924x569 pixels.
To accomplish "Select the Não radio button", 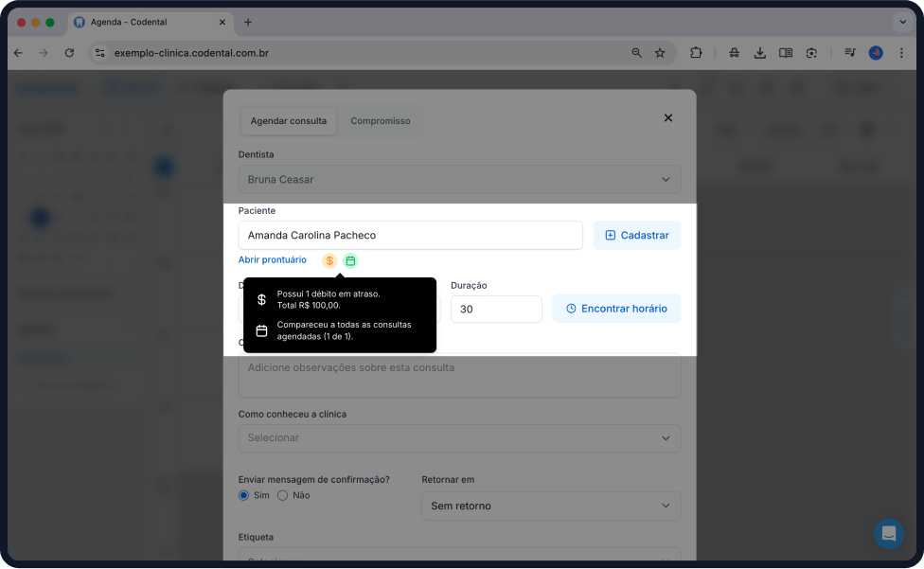I will pos(282,495).
